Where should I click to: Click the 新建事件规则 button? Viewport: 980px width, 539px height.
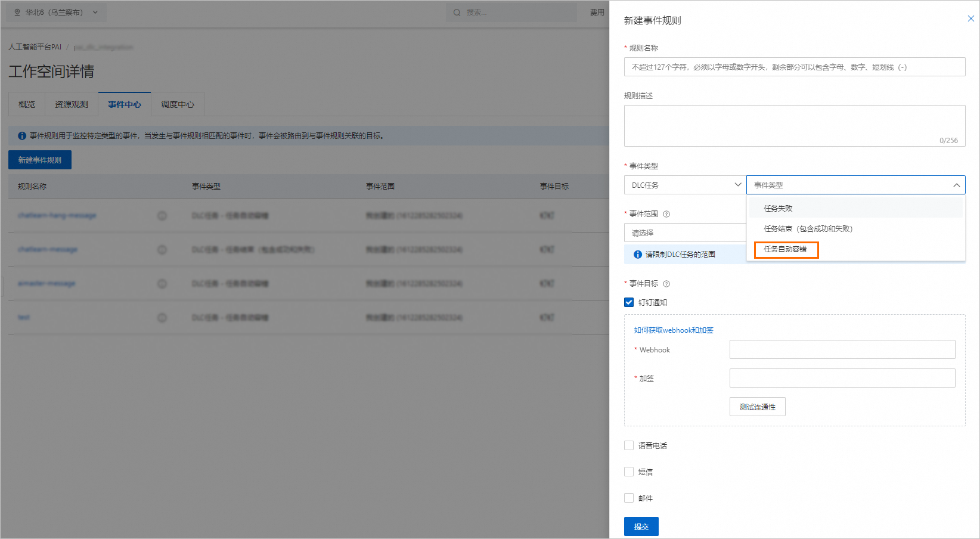40,160
